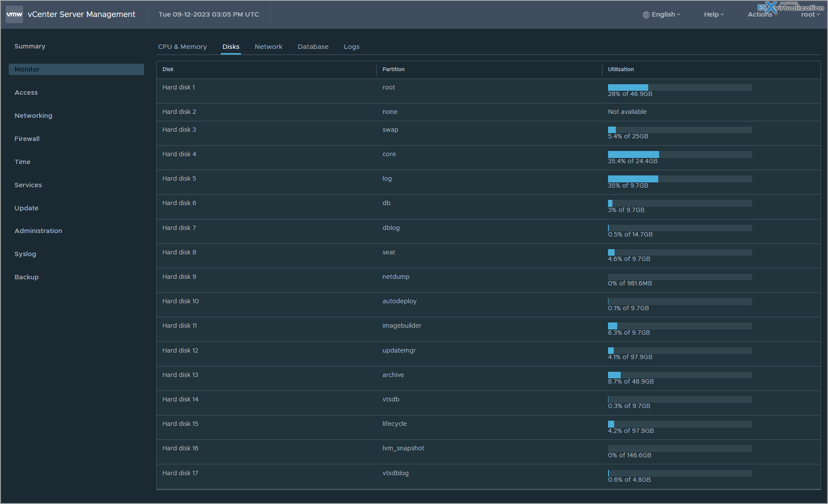The width and height of the screenshot is (828, 504).
Task: Click the globe language icon
Action: click(646, 15)
